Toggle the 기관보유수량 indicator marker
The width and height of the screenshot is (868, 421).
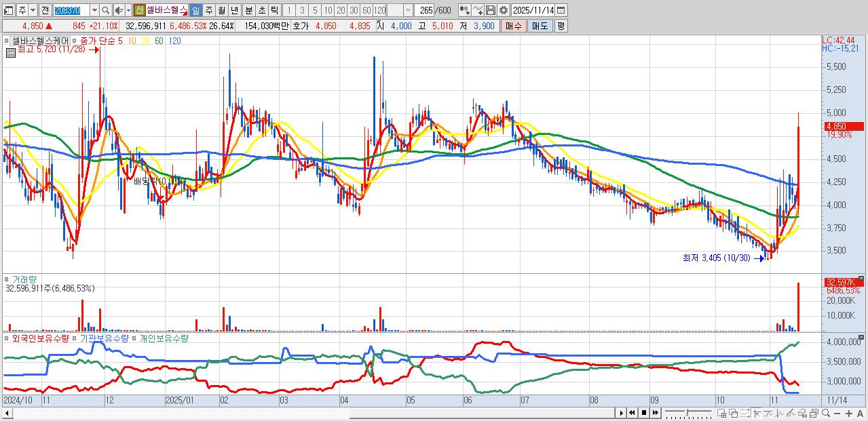[75, 338]
